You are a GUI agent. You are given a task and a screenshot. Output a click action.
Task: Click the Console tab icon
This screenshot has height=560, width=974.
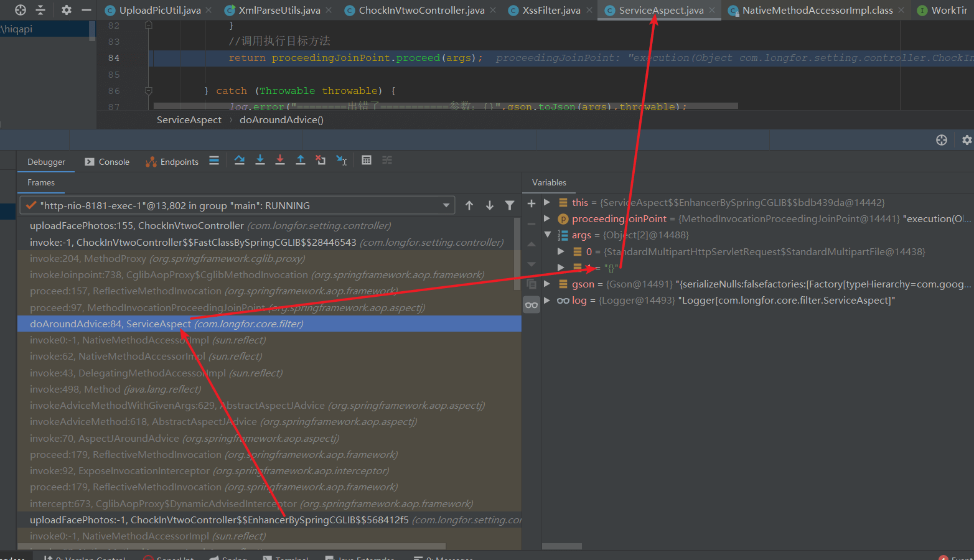[x=89, y=162]
